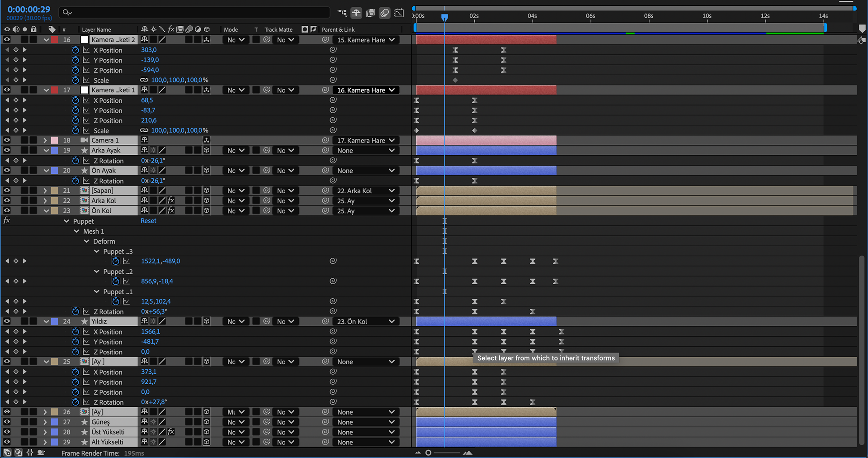868x458 pixels.
Task: Click the Label tag column icon
Action: [52, 29]
